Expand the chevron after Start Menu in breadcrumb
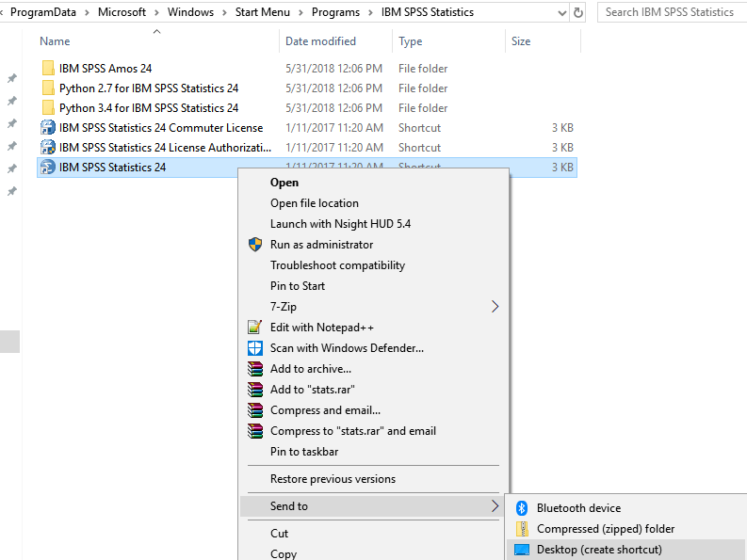Viewport: 747px width, 560px height. pyautogui.click(x=300, y=13)
